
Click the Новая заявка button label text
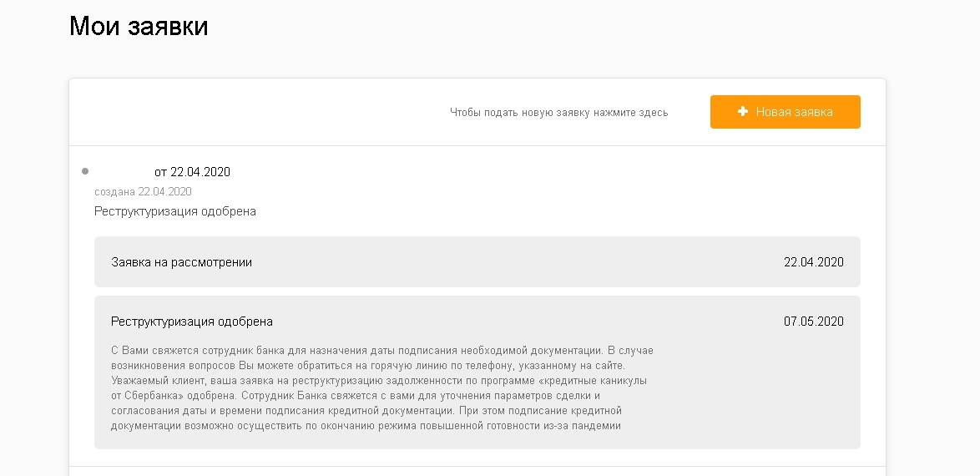click(x=795, y=112)
